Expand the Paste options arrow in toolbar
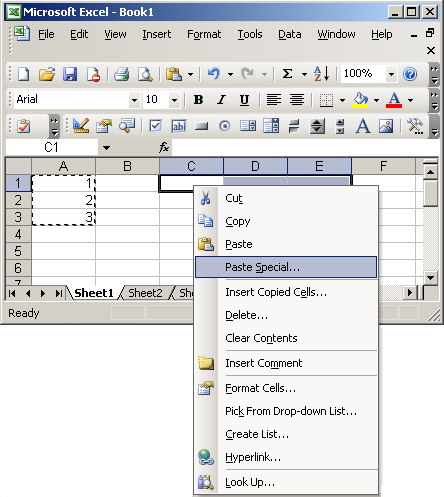 pos(190,74)
